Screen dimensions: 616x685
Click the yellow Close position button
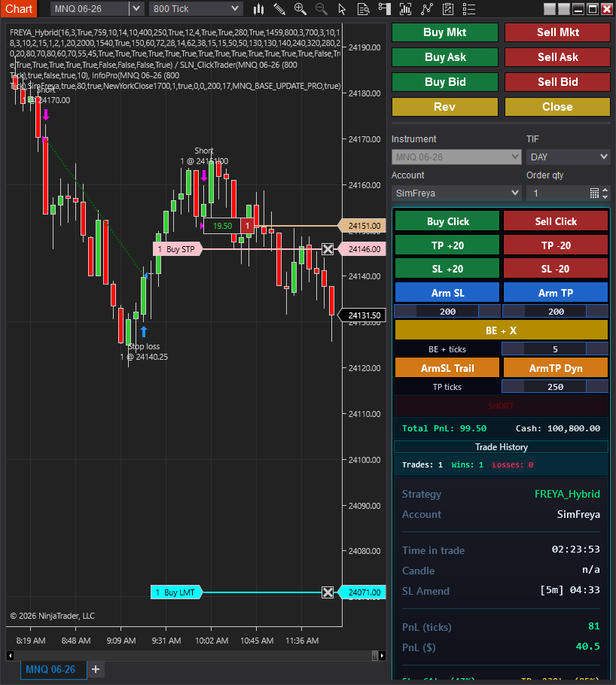[x=557, y=107]
